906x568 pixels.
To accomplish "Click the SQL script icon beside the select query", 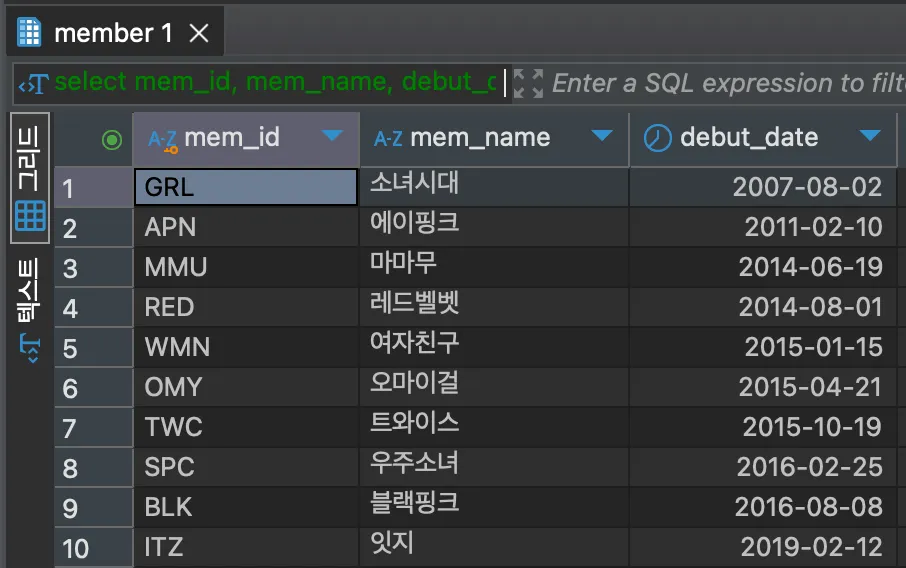I will pos(34,84).
